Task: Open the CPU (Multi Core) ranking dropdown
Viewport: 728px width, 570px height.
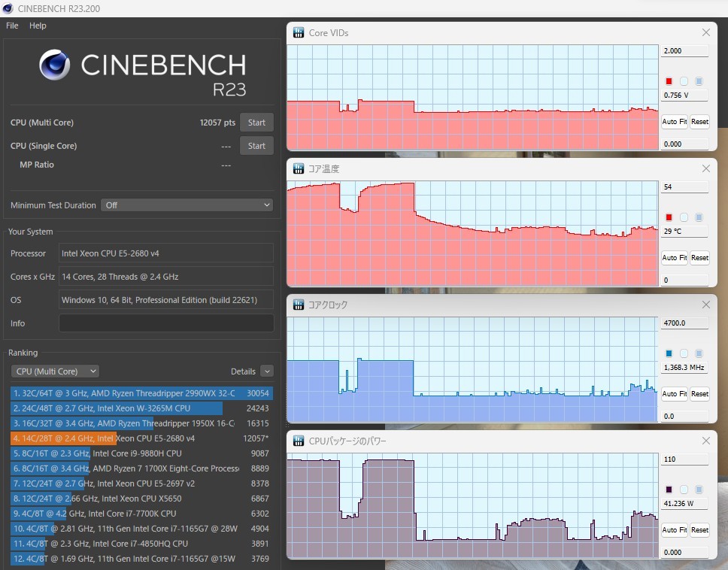Action: coord(55,371)
